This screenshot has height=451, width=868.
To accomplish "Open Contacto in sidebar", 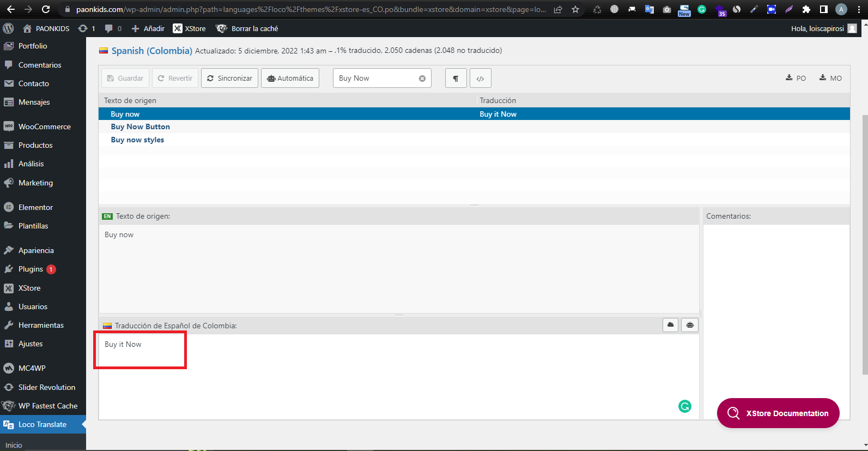I will point(43,83).
